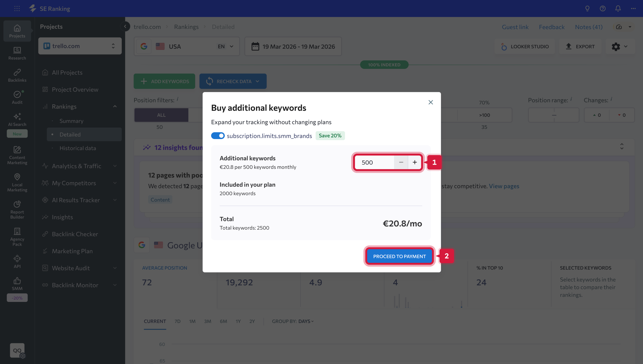Click the Proceed to Payment button

(399, 256)
